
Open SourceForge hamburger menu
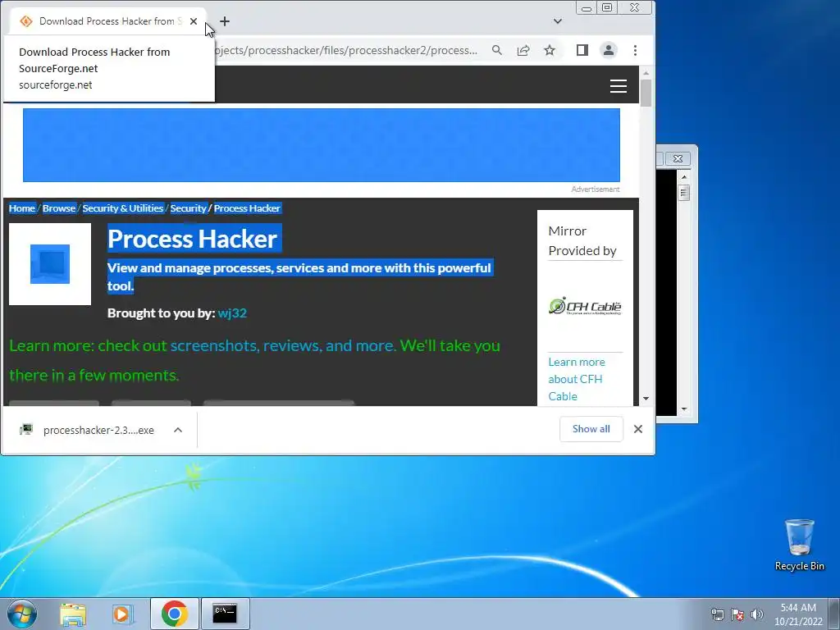(619, 86)
